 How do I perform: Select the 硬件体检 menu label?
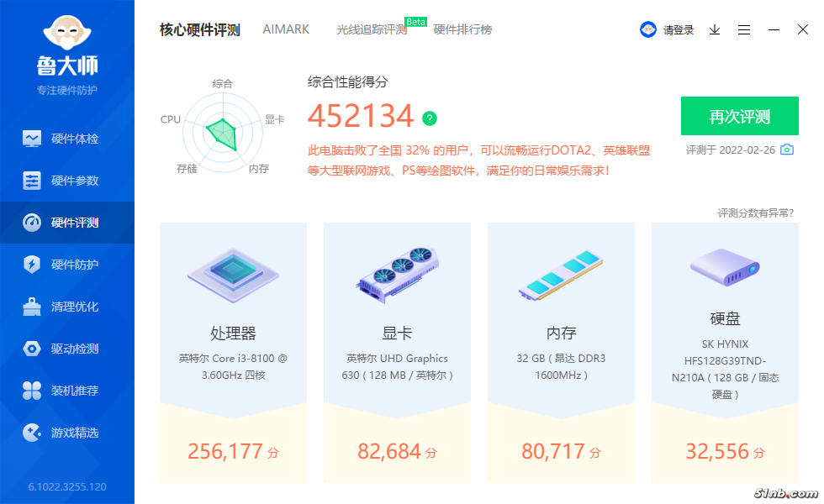[x=75, y=139]
